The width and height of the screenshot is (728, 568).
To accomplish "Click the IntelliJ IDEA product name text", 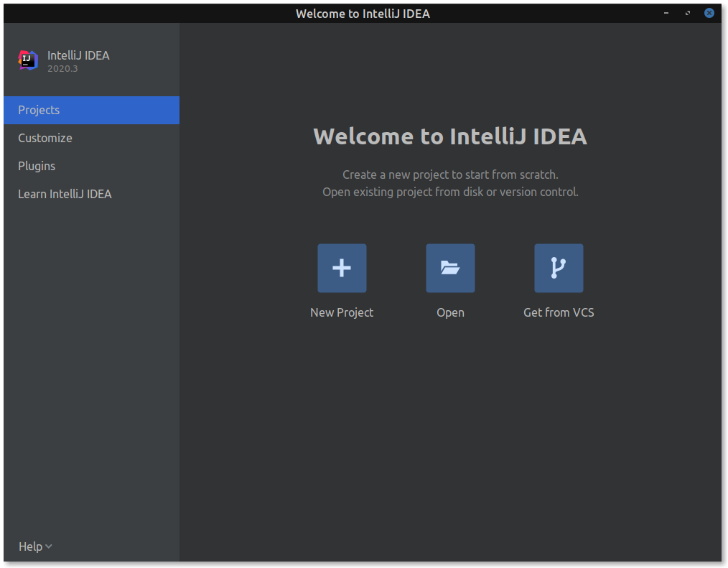I will tap(78, 55).
